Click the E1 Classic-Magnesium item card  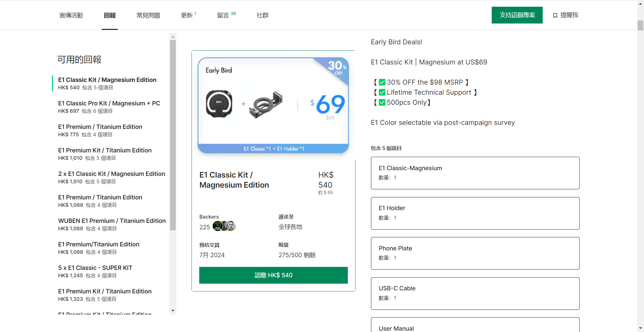pos(475,173)
